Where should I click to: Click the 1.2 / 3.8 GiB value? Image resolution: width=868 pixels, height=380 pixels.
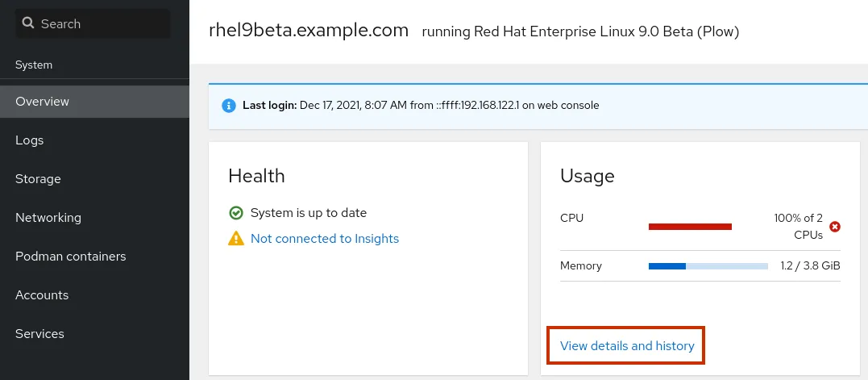click(x=811, y=266)
